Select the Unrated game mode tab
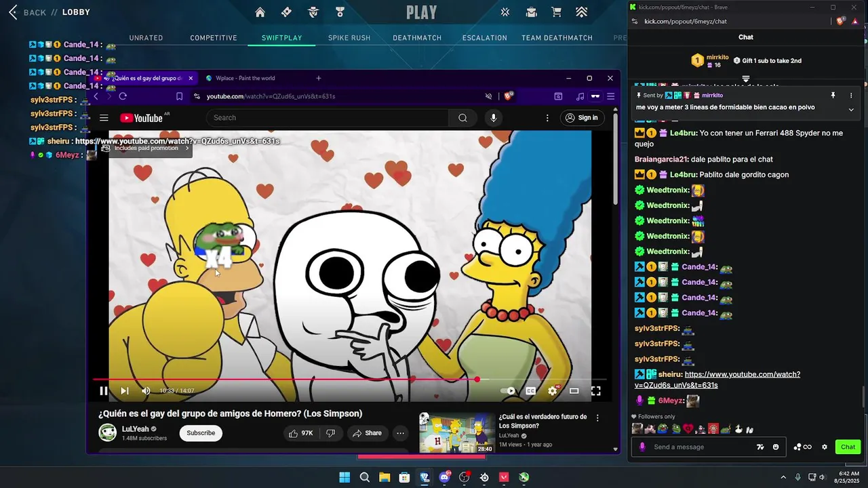868x488 pixels. [x=146, y=38]
